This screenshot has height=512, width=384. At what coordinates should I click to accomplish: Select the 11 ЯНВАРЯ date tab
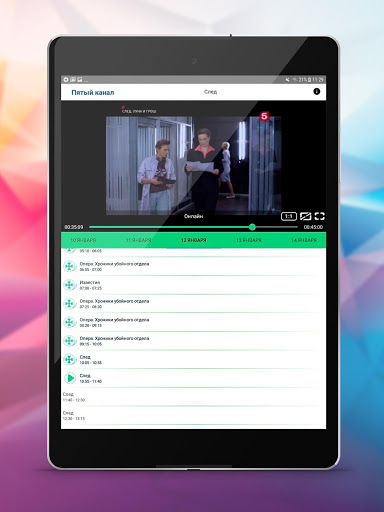coord(138,240)
